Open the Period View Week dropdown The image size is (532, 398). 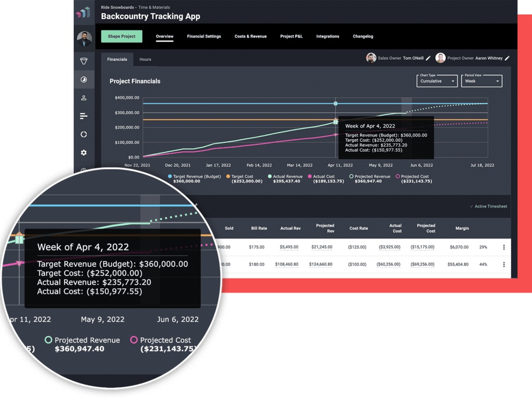coord(481,82)
